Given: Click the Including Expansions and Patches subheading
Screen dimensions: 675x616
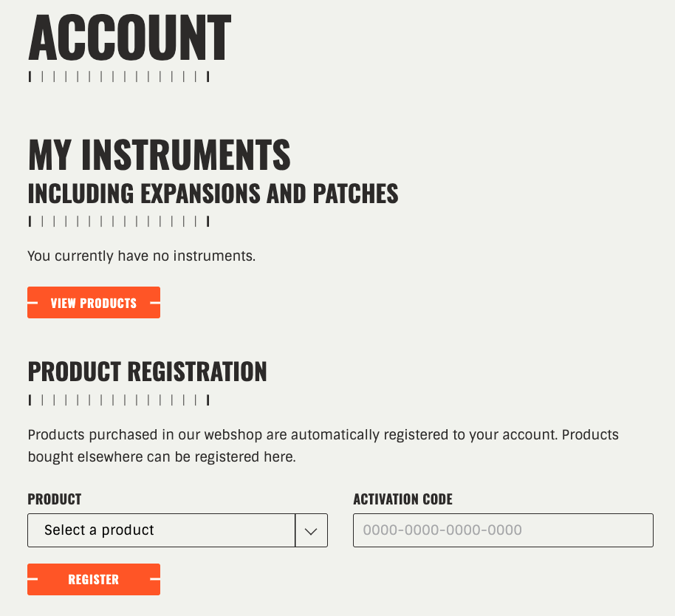Looking at the screenshot, I should click(x=213, y=194).
